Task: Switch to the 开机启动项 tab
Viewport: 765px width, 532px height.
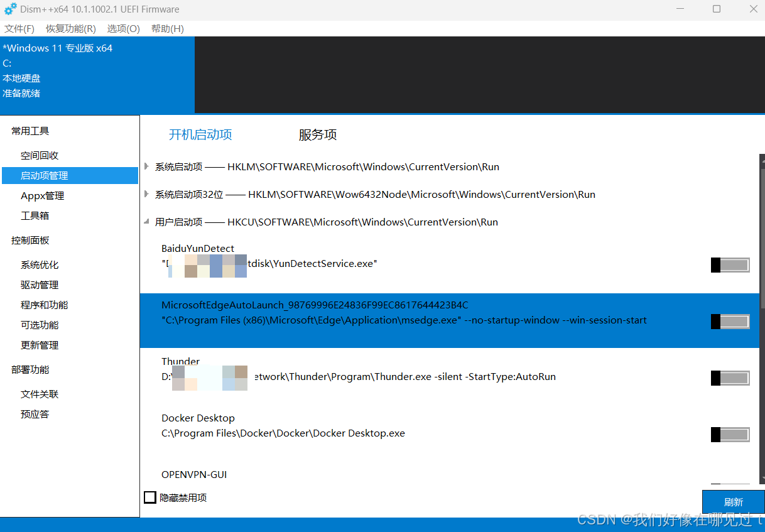Action: pos(200,134)
